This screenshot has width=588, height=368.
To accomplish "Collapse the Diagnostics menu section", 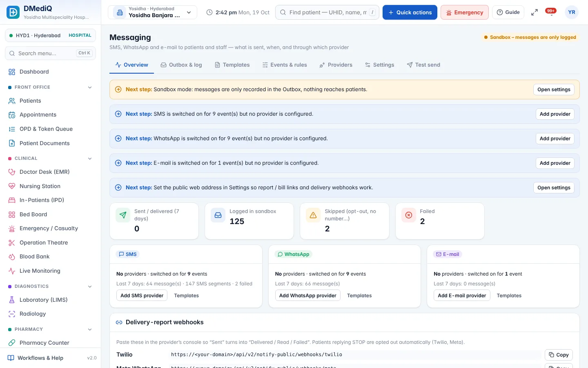I will click(x=90, y=287).
